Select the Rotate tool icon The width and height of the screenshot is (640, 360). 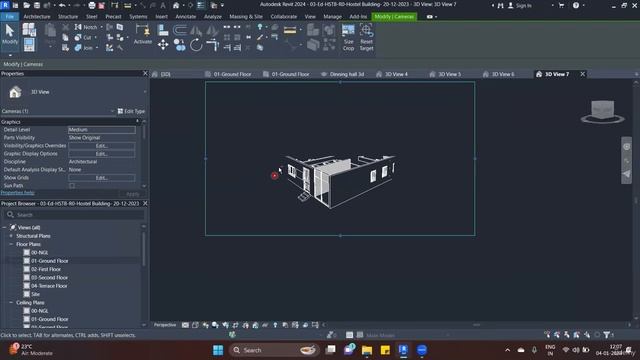[x=196, y=45]
